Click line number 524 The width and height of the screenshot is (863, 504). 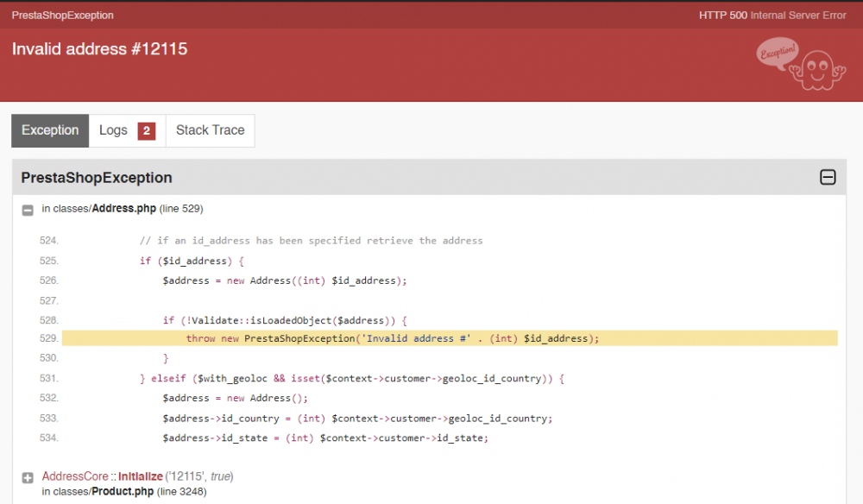tap(49, 241)
